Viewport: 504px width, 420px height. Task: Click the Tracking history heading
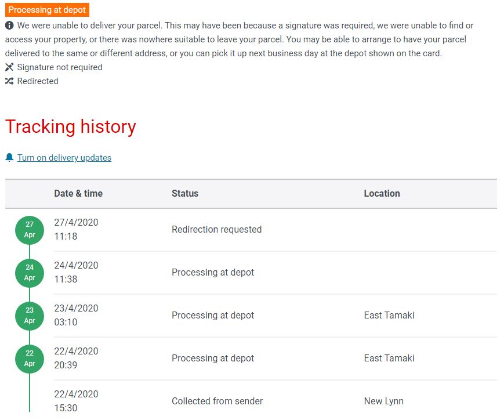[71, 126]
